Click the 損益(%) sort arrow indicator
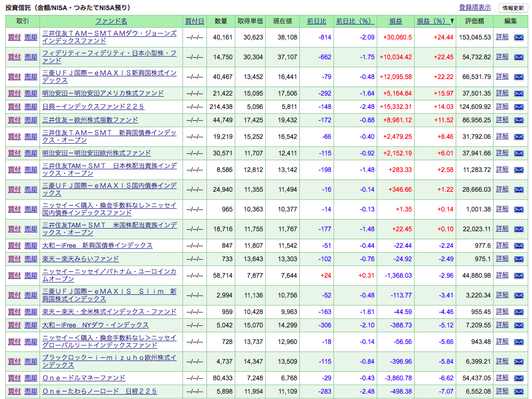The height and width of the screenshot is (399, 532). 452,21
